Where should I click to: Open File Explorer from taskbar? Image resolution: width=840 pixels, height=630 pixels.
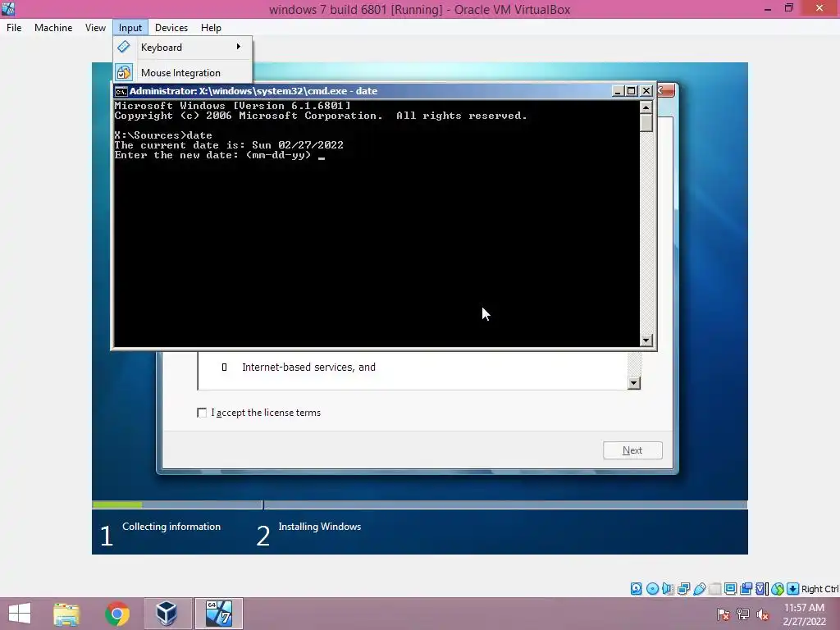[66, 614]
